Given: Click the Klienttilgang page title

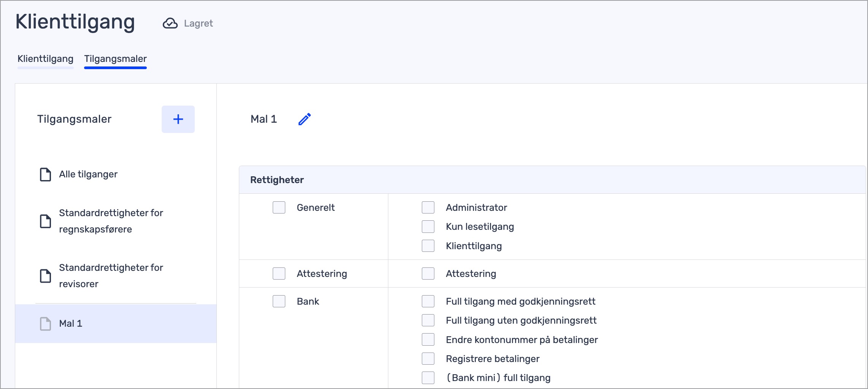Looking at the screenshot, I should pyautogui.click(x=75, y=22).
